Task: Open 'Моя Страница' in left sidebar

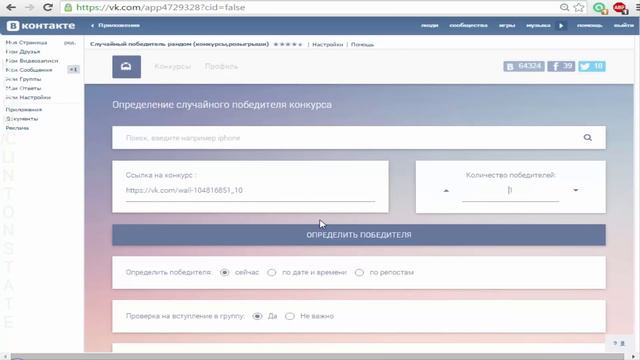Action: pos(26,42)
